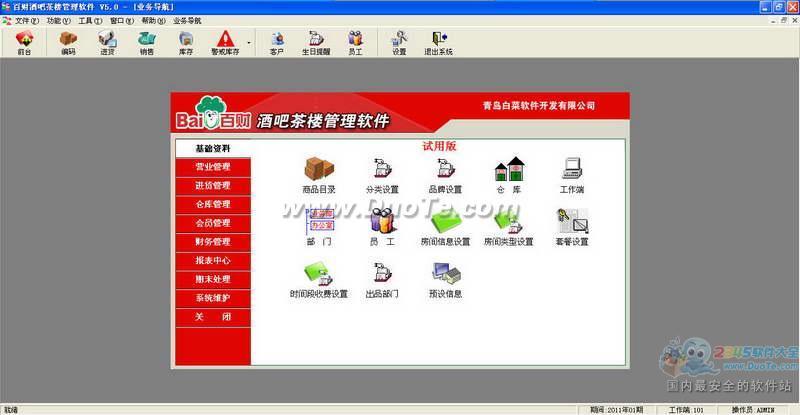This screenshot has width=800, height=415.
Task: Click the 编码 toolbar icon
Action: pyautogui.click(x=68, y=43)
